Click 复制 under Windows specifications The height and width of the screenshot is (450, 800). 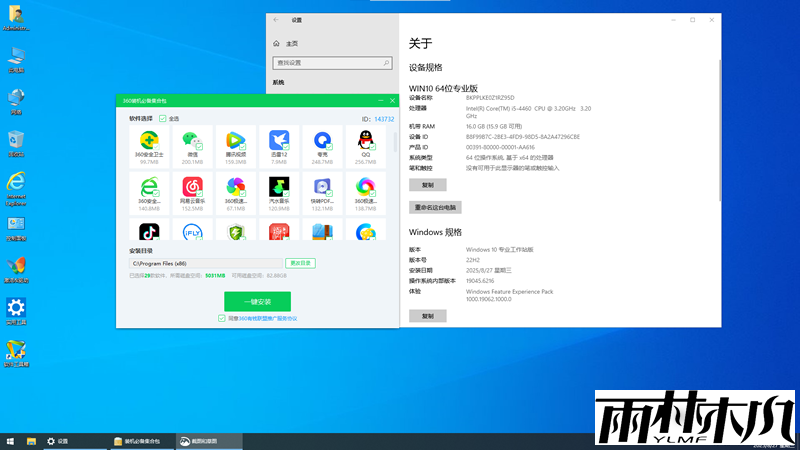coord(428,316)
